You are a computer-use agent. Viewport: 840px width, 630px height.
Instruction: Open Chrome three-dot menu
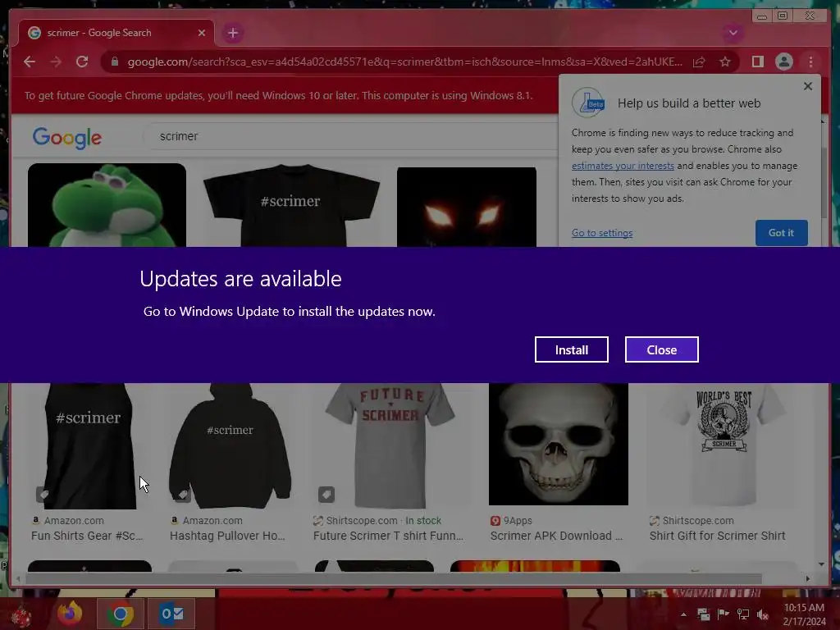click(810, 62)
